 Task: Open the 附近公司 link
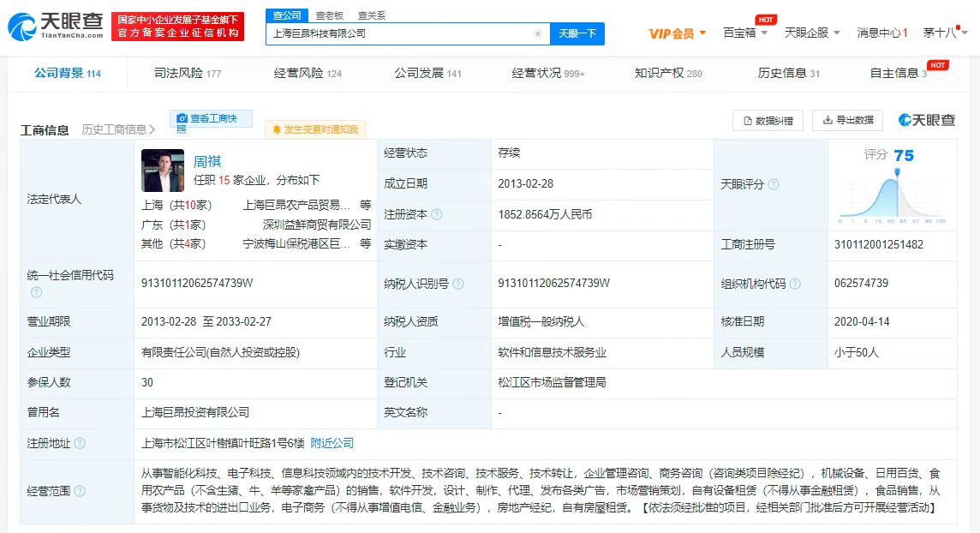coord(332,443)
